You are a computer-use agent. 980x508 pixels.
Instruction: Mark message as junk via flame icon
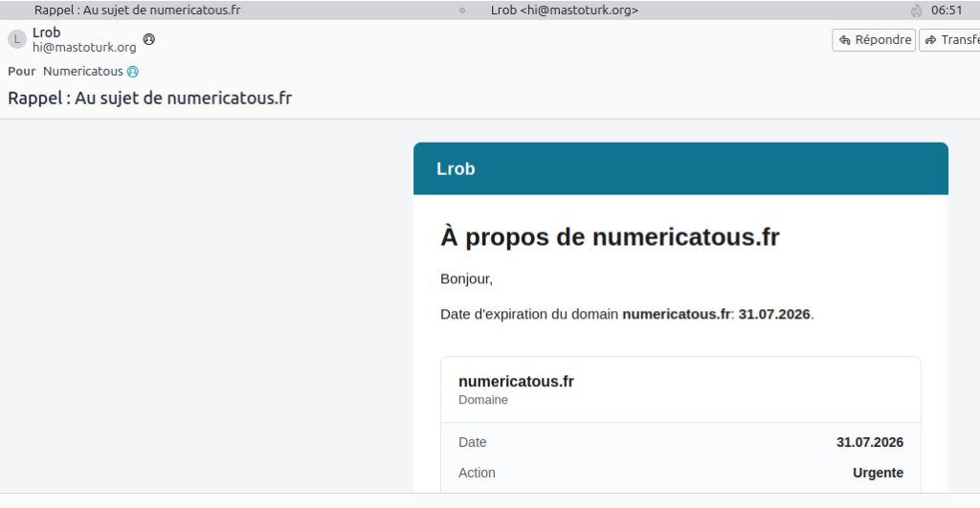tap(916, 10)
